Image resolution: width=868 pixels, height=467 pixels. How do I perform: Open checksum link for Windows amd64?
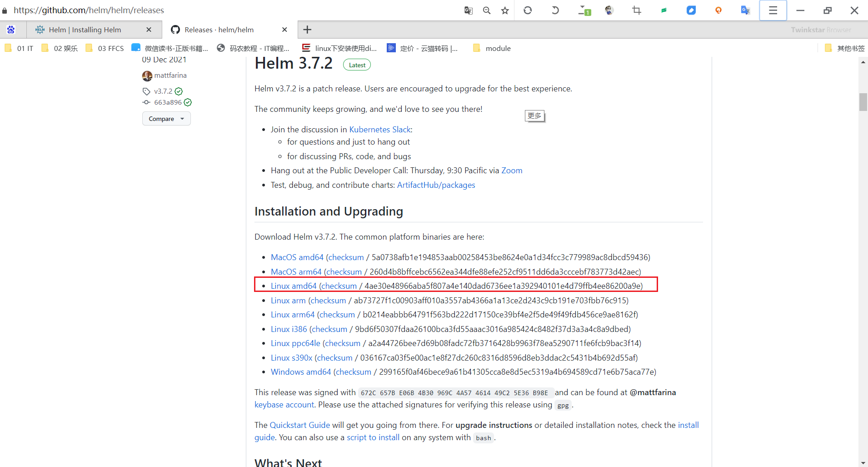354,372
